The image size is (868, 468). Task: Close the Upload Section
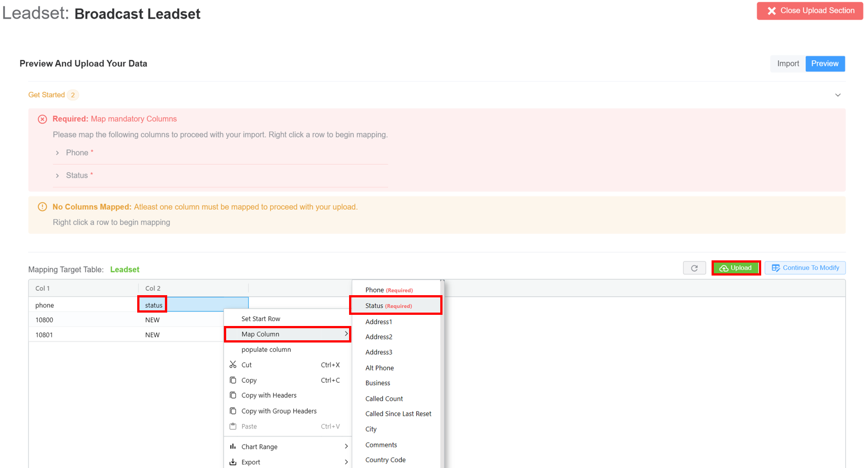click(809, 11)
